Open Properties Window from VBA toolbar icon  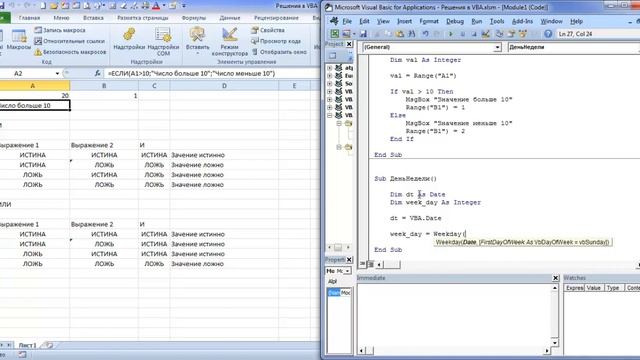[x=511, y=34]
